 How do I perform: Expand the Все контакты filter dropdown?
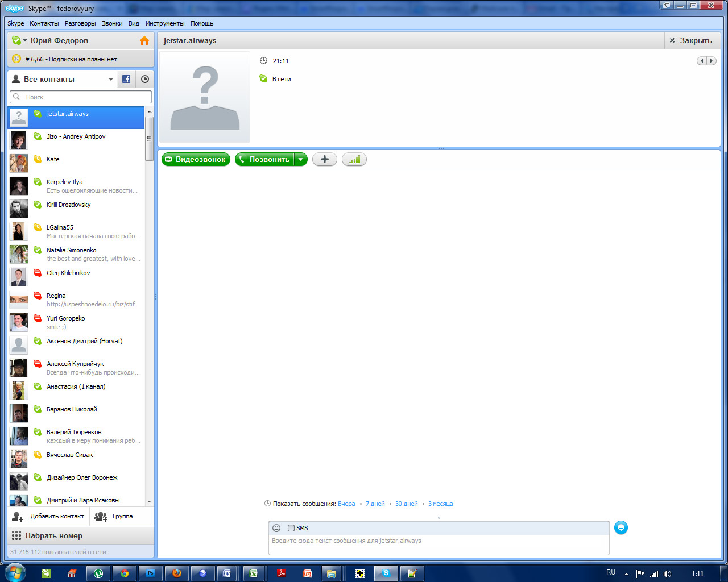tap(111, 80)
